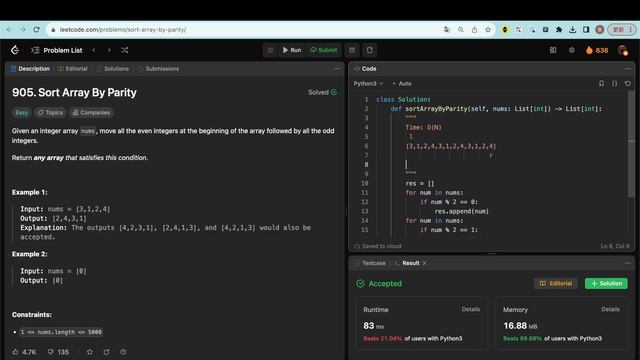Click the Code panel header tab

(x=365, y=69)
